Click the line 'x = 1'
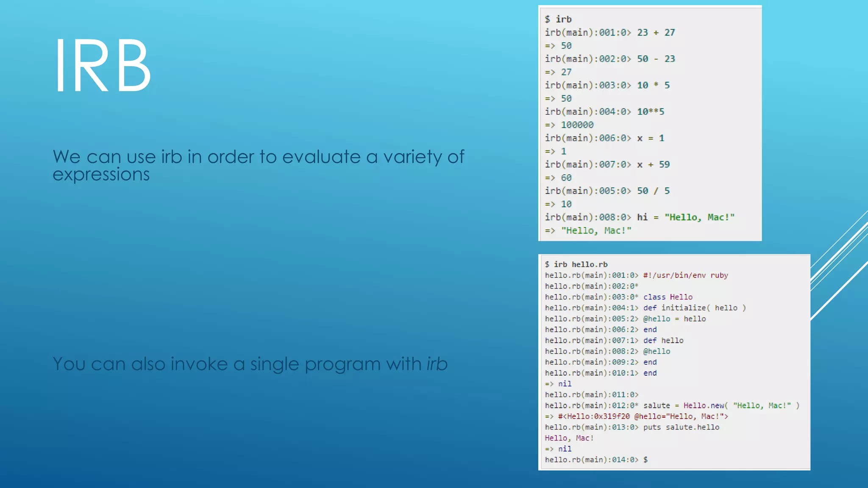This screenshot has width=868, height=488. tap(604, 138)
